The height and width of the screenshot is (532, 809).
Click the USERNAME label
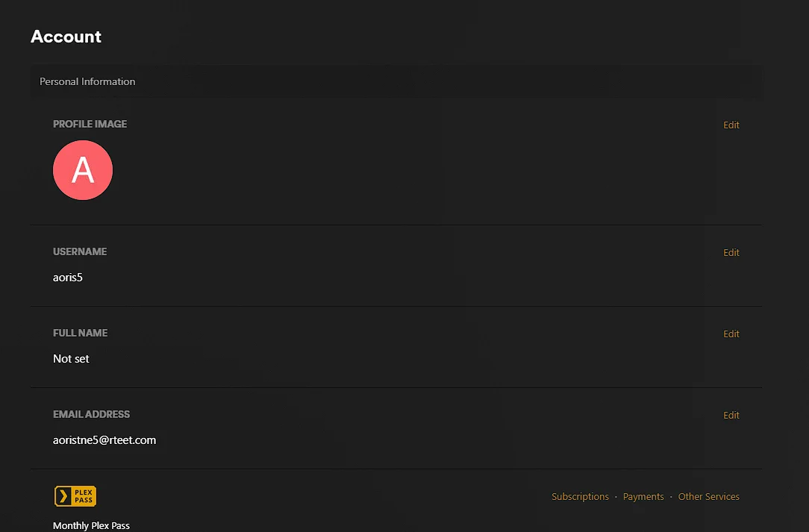tap(80, 251)
